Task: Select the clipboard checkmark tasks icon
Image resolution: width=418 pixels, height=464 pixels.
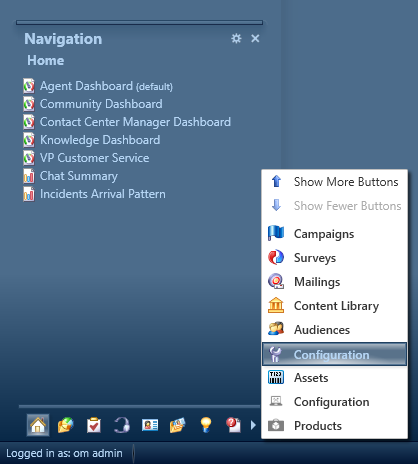Action: click(x=94, y=425)
